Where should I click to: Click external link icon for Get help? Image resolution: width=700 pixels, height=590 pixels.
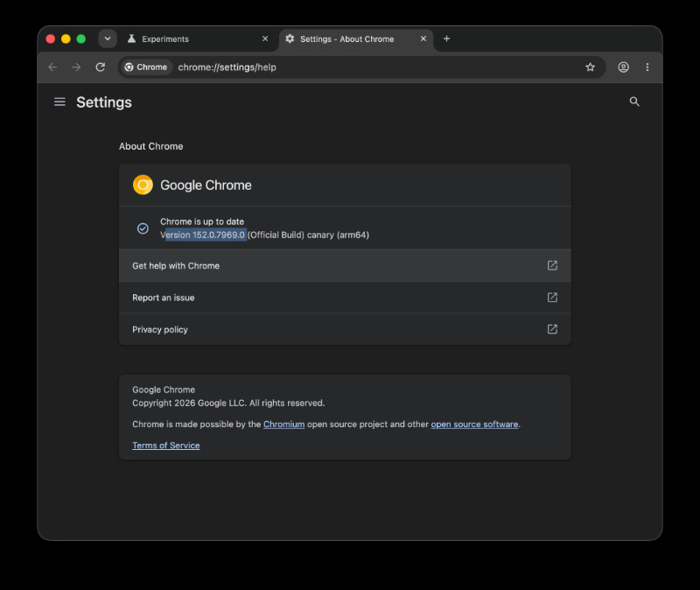point(552,265)
